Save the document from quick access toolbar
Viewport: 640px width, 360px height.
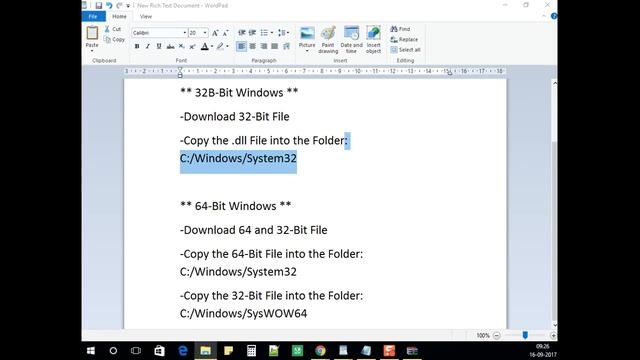(x=98, y=5)
